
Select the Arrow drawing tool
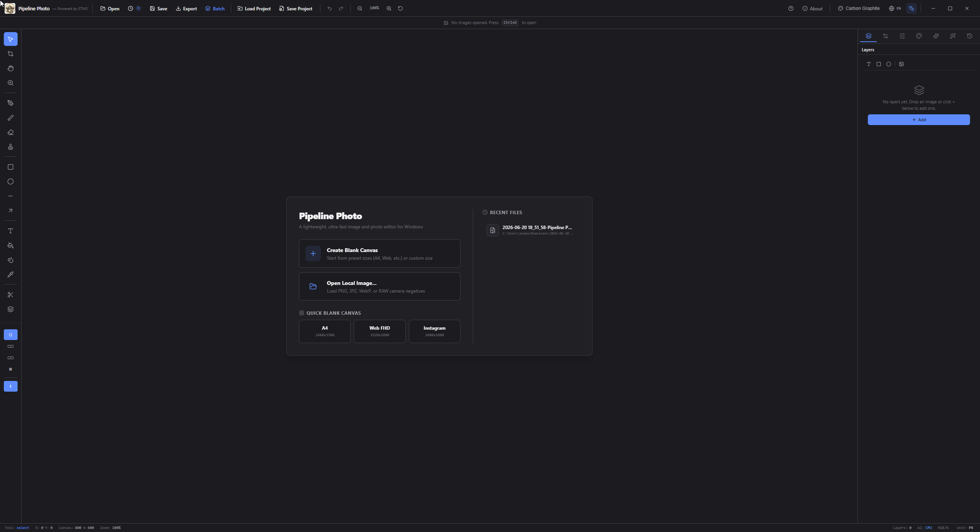tap(10, 210)
